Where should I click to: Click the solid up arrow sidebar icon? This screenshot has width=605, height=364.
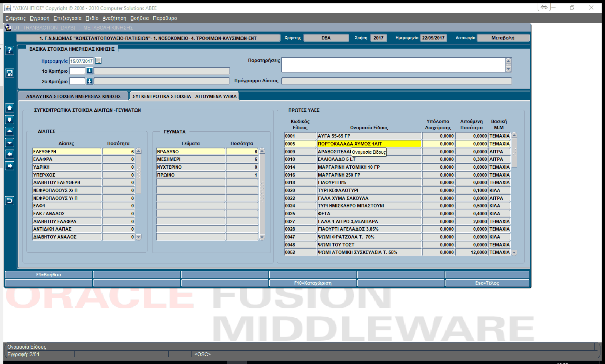pyautogui.click(x=10, y=108)
